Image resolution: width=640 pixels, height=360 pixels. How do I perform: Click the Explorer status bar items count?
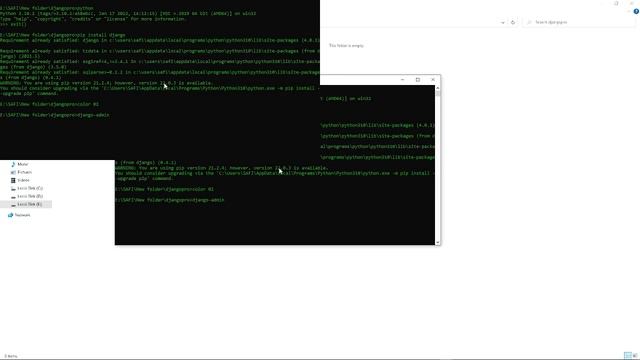tap(11, 356)
